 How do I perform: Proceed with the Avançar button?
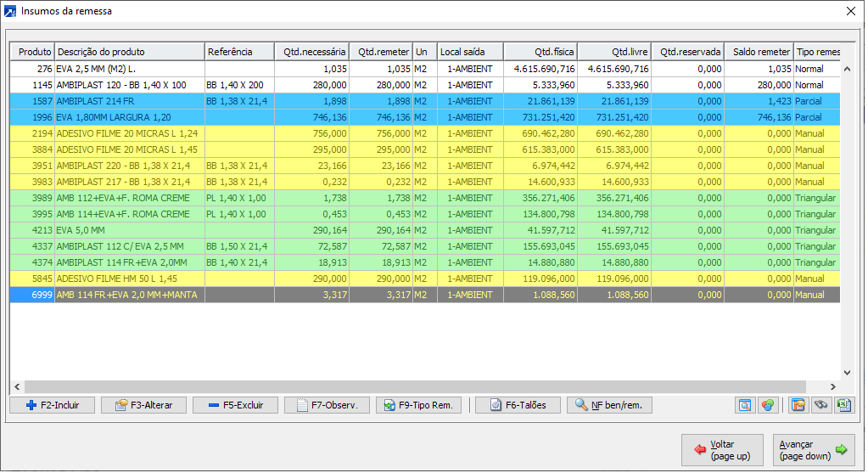click(814, 450)
